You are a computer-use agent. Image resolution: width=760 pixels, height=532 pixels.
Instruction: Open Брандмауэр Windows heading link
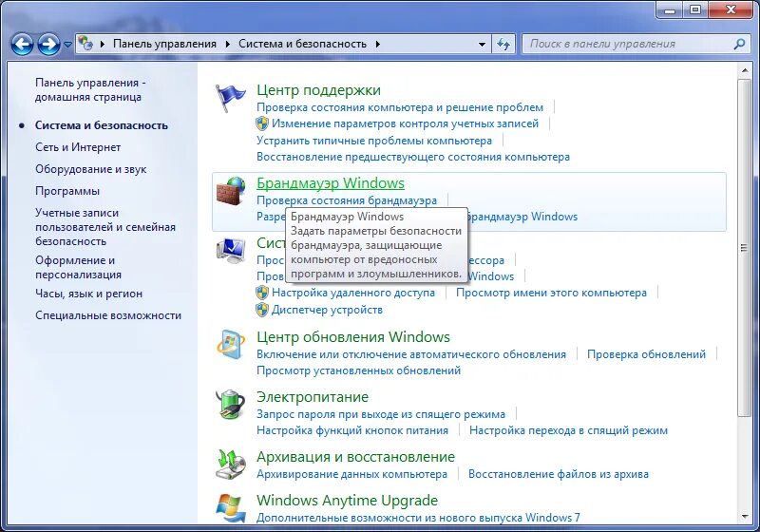pyautogui.click(x=330, y=183)
